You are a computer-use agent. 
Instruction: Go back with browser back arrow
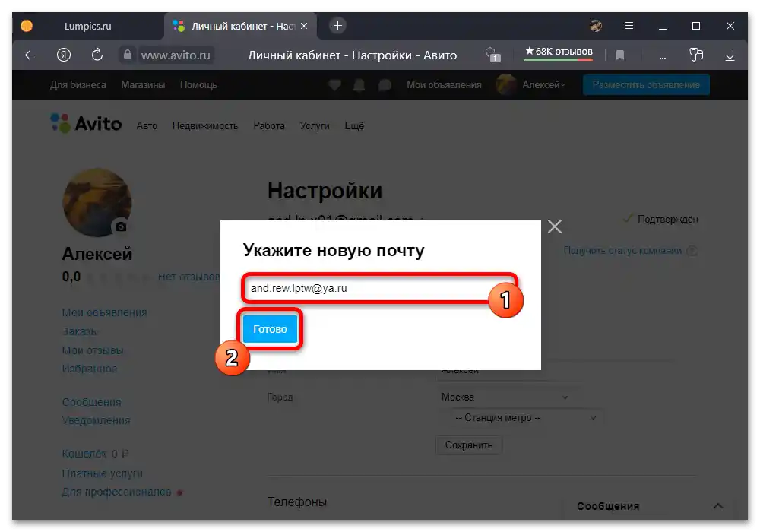30,55
